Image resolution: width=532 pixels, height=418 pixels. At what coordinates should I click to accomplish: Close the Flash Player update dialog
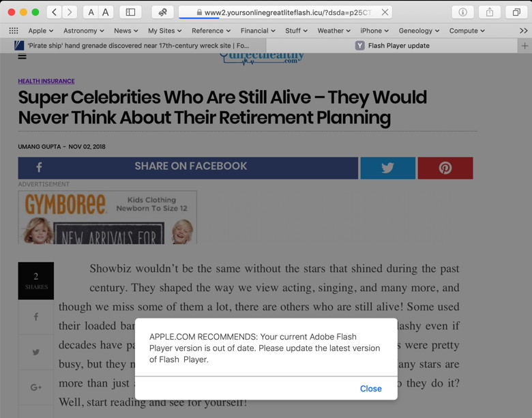(370, 389)
